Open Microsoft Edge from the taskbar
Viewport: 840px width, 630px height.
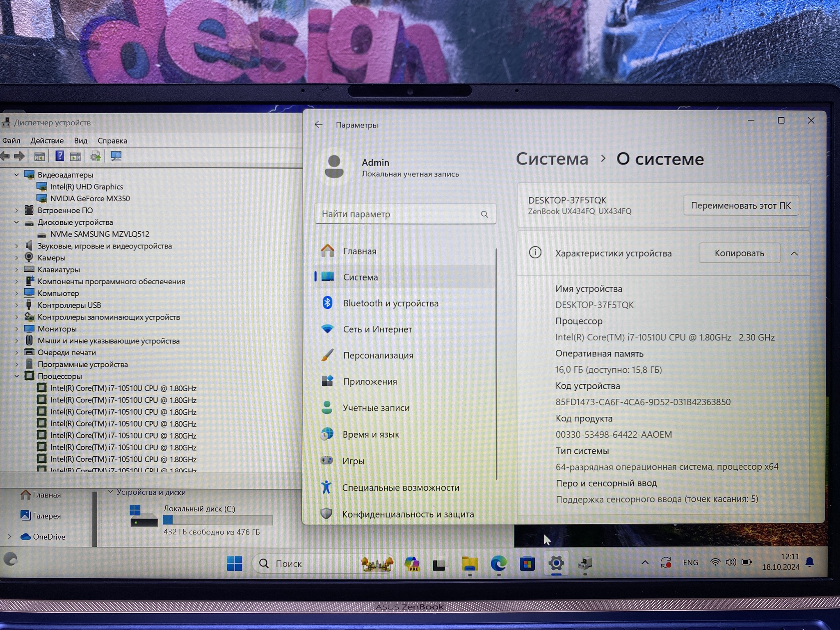tap(498, 564)
